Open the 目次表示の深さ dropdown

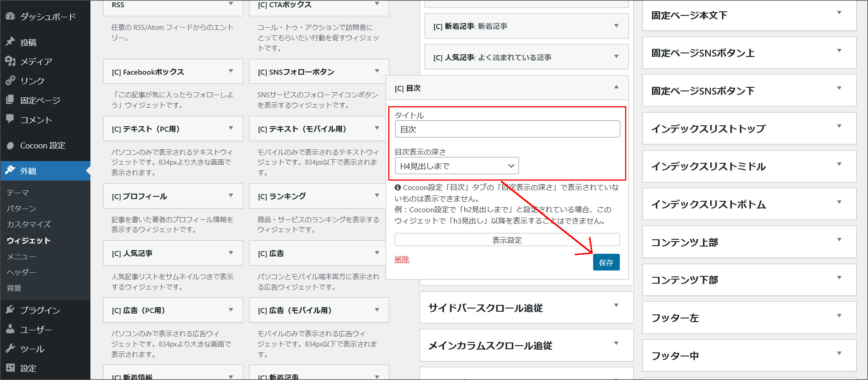457,166
